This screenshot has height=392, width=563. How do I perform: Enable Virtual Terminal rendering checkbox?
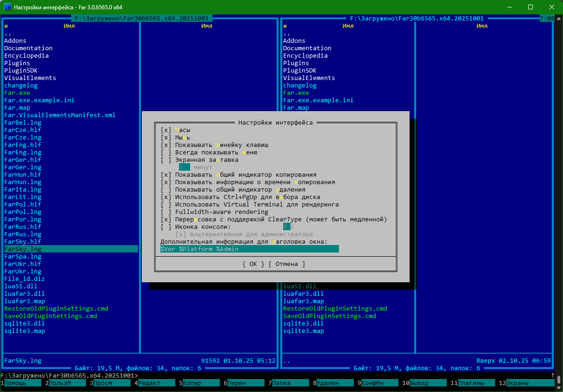click(x=166, y=205)
